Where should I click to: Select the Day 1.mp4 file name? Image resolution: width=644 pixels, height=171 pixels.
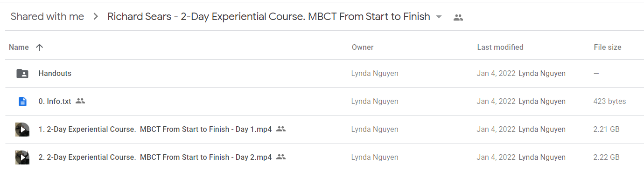(x=155, y=129)
